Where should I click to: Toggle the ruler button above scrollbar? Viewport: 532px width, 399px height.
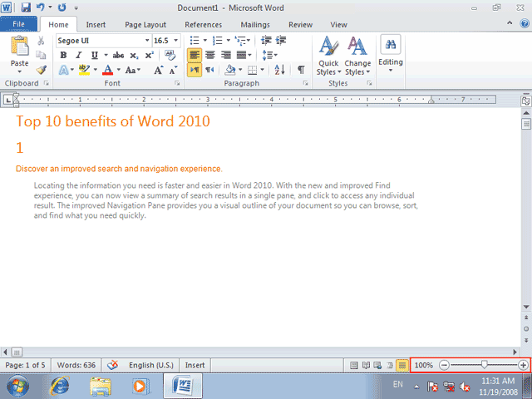pos(526,101)
